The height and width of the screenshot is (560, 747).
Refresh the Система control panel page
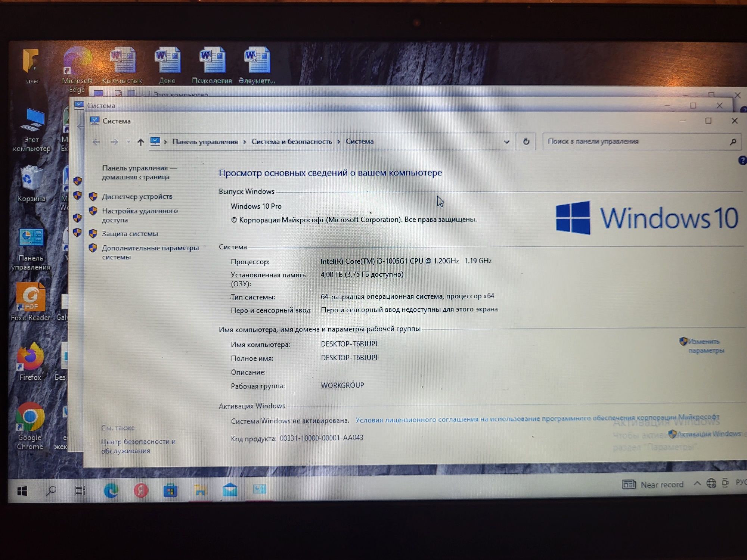526,142
